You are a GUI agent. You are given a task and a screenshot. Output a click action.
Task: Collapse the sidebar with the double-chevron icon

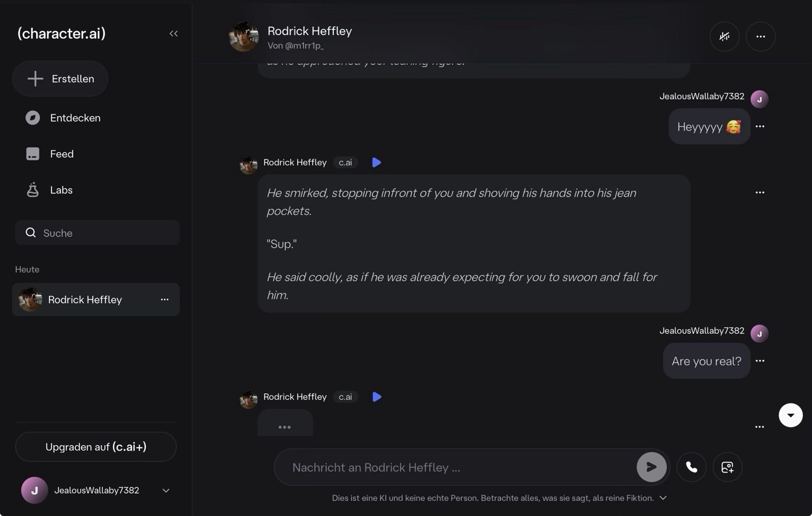[x=174, y=34]
